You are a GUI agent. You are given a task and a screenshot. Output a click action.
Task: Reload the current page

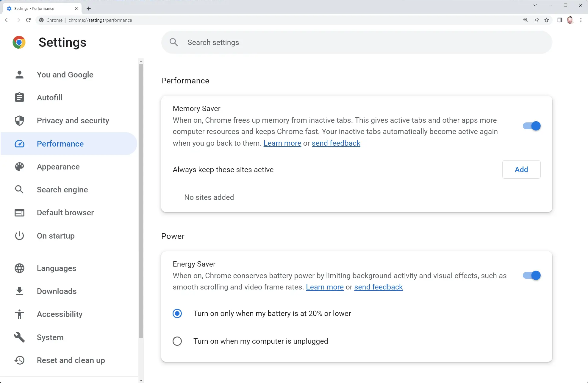pos(28,20)
